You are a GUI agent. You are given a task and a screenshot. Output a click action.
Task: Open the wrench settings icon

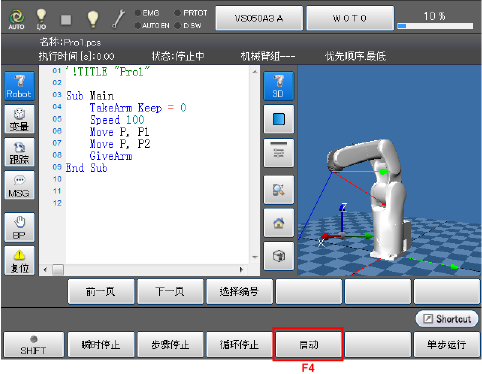click(118, 19)
